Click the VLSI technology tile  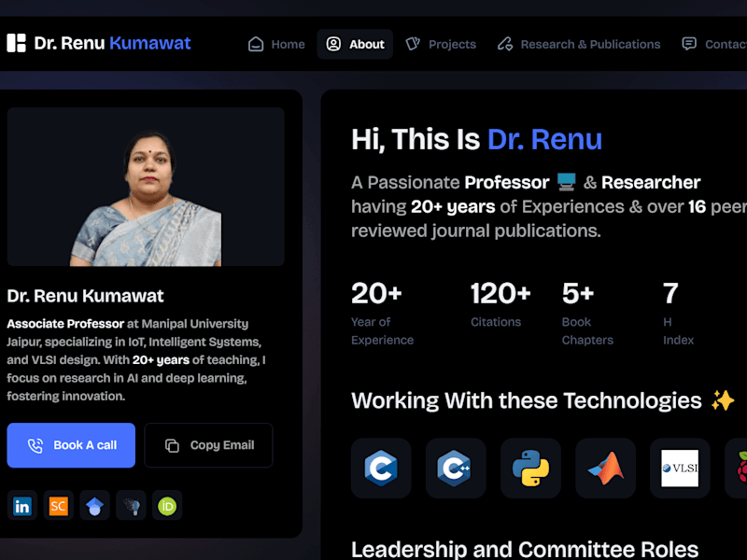pos(680,469)
